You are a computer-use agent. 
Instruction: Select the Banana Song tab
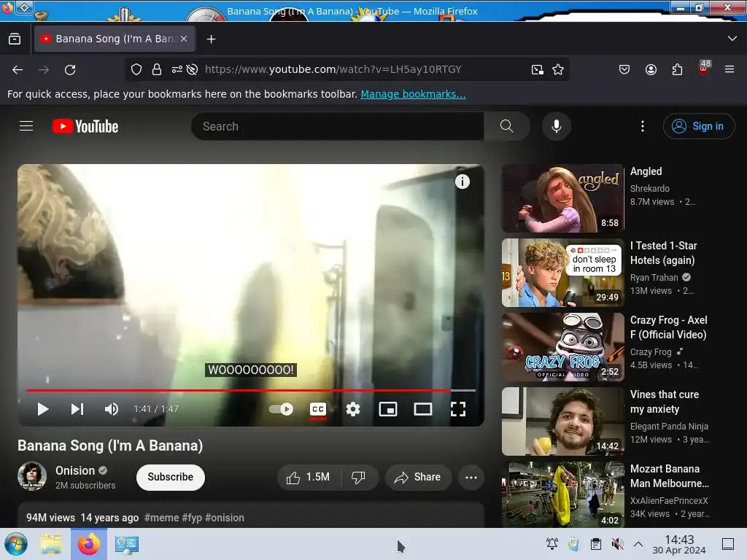(115, 39)
